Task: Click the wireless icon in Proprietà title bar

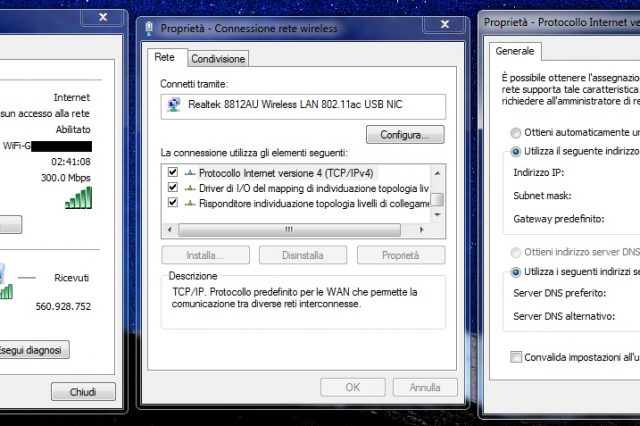Action: (x=149, y=28)
